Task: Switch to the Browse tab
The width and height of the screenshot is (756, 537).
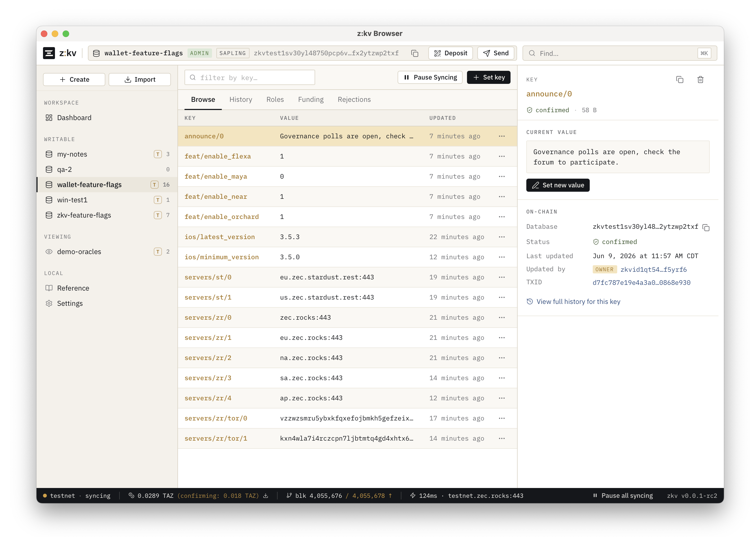Action: point(203,100)
